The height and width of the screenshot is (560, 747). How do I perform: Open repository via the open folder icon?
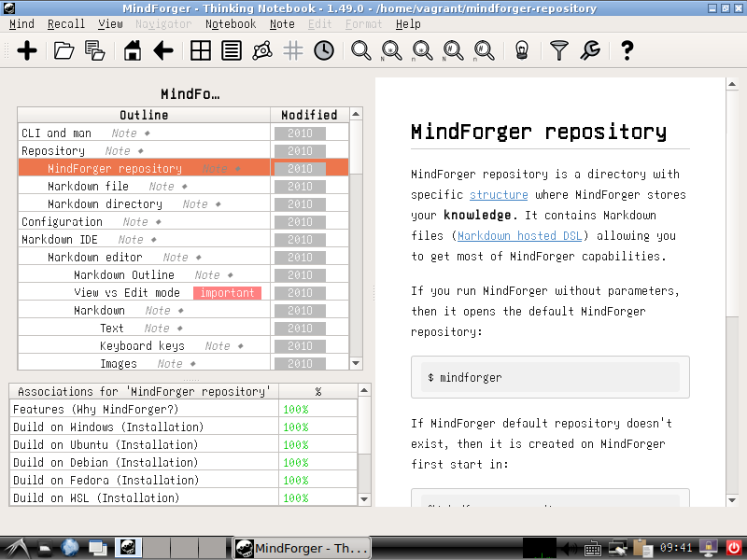pyautogui.click(x=63, y=50)
